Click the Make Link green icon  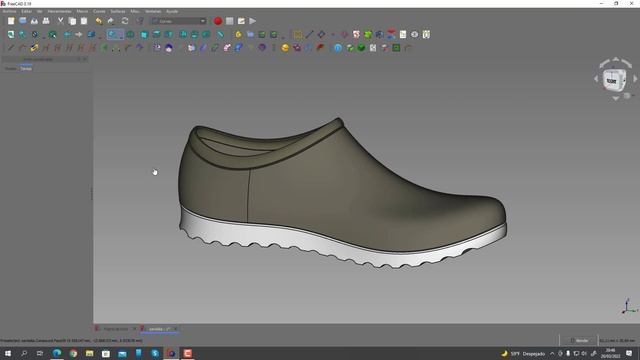(262, 35)
